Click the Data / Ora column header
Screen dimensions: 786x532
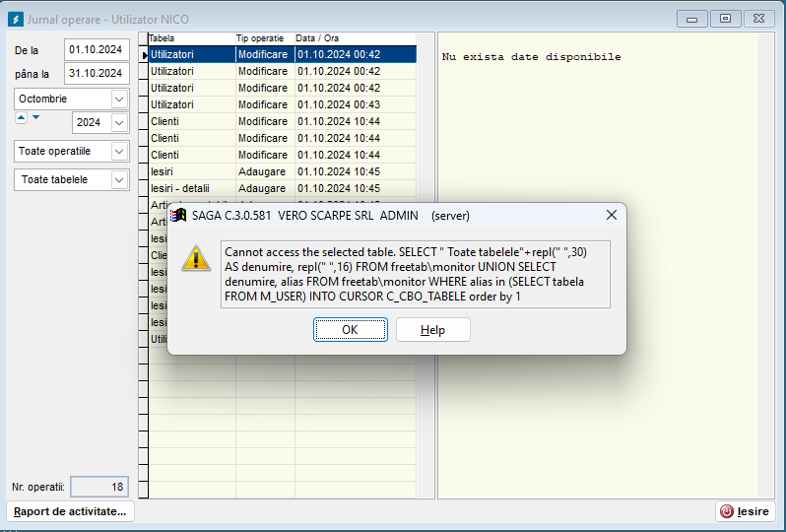pyautogui.click(x=356, y=38)
